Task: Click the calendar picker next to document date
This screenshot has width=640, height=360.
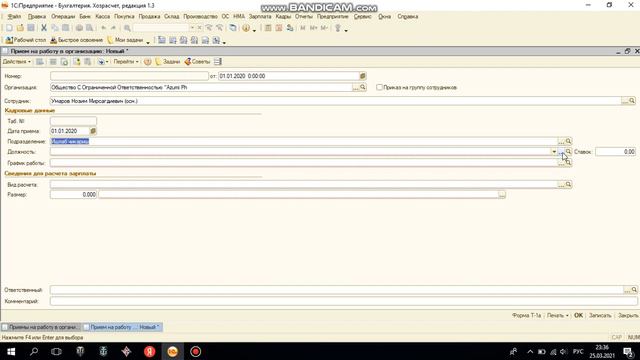Action: click(362, 76)
